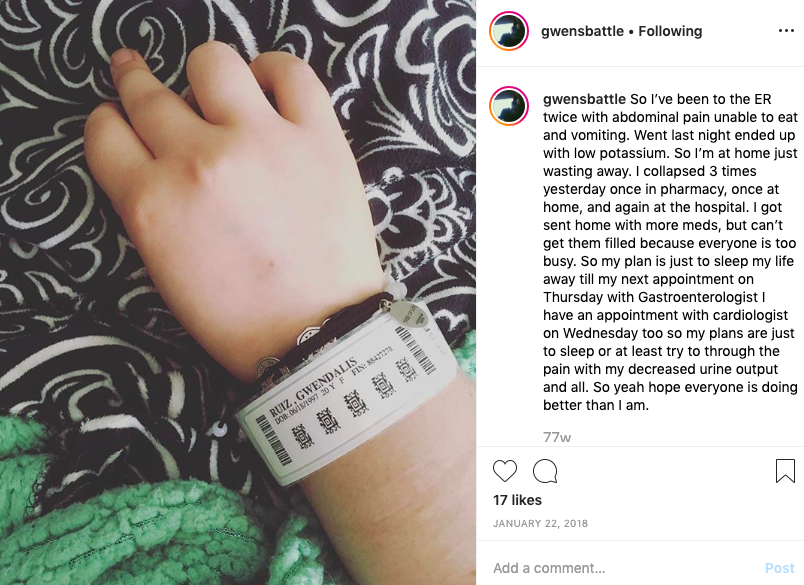Open comments with the speech bubble icon

click(x=545, y=471)
